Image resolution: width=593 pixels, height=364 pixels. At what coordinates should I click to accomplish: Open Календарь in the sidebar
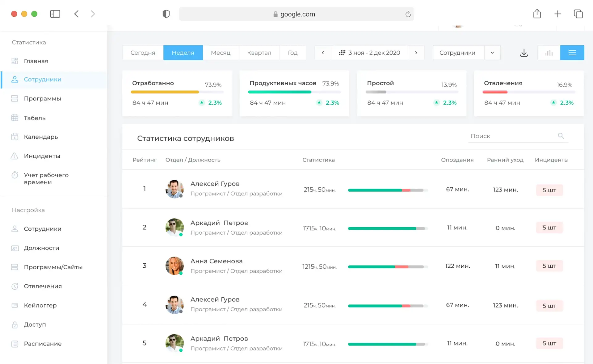(41, 137)
